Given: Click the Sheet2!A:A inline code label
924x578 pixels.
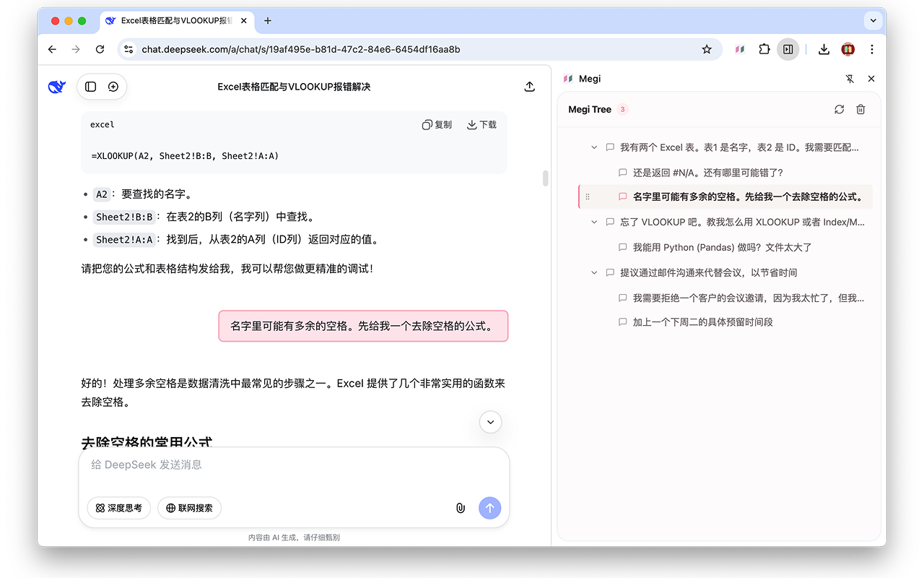Looking at the screenshot, I should tap(125, 240).
